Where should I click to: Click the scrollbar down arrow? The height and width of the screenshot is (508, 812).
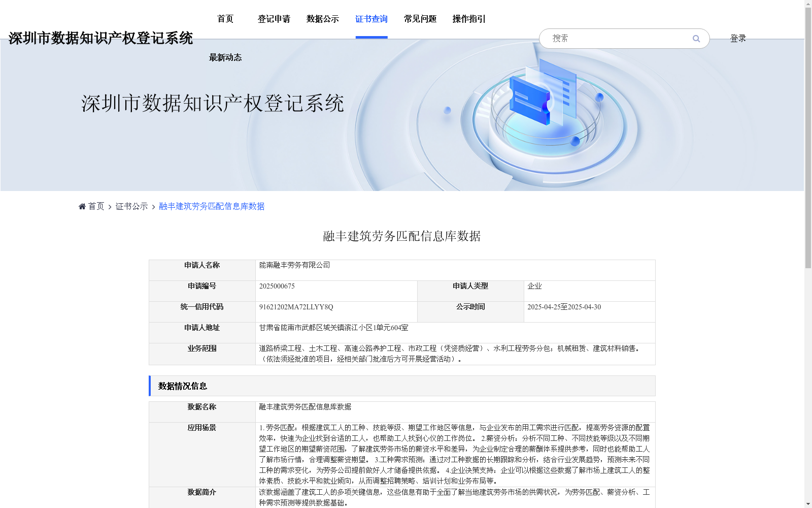(x=808, y=504)
